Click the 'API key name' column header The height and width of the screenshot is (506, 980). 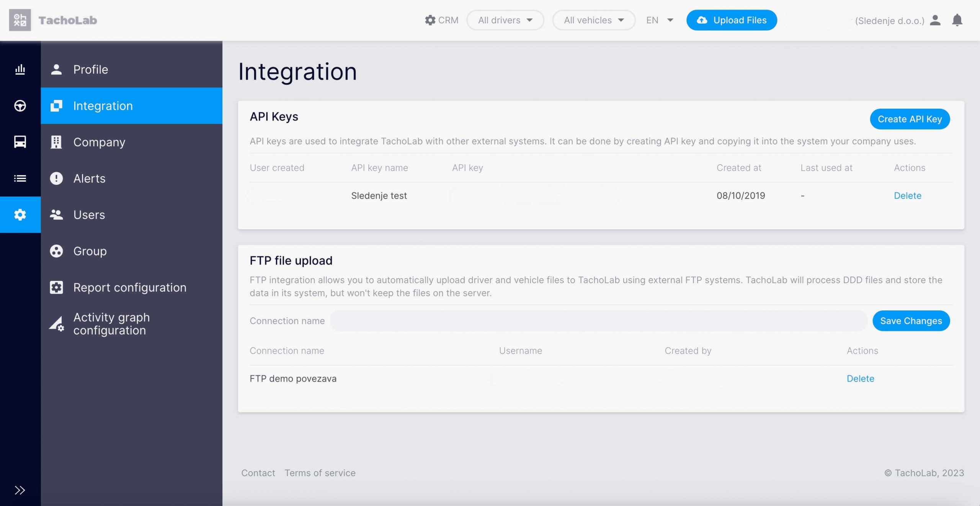379,168
